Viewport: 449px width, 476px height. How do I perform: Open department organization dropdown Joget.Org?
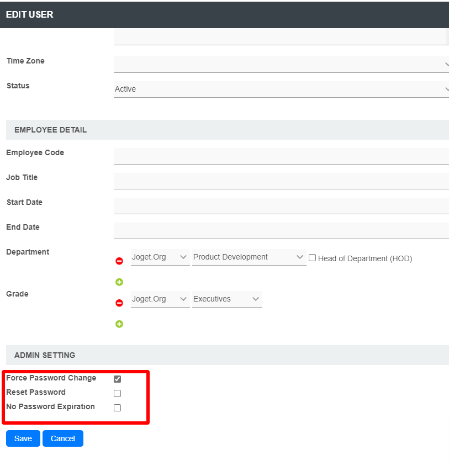tap(160, 257)
